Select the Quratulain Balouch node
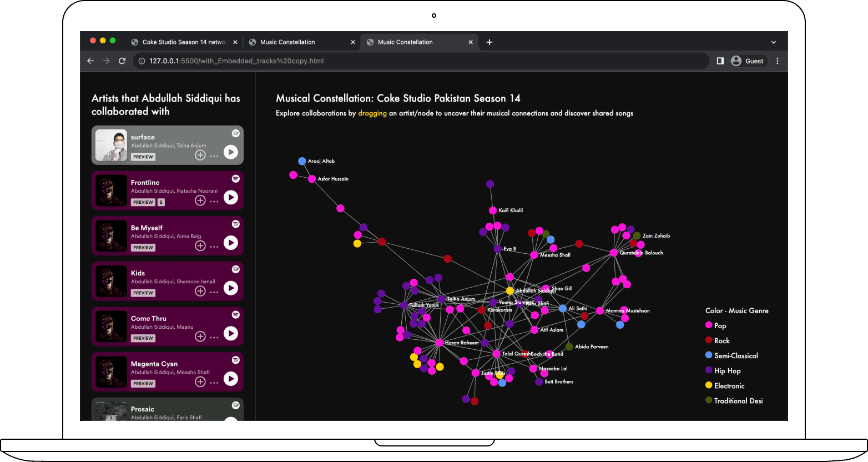 pyautogui.click(x=614, y=253)
